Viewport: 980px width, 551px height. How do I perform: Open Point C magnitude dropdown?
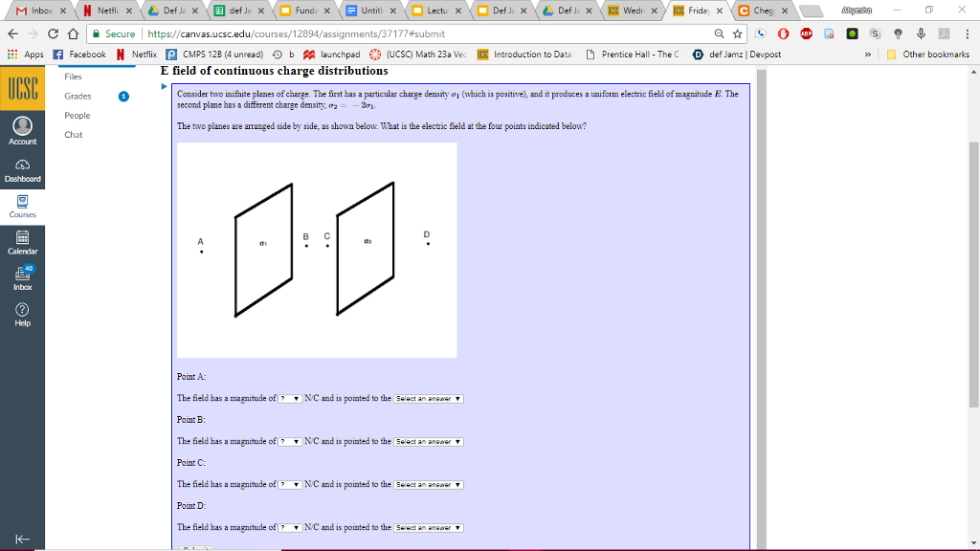(290, 485)
